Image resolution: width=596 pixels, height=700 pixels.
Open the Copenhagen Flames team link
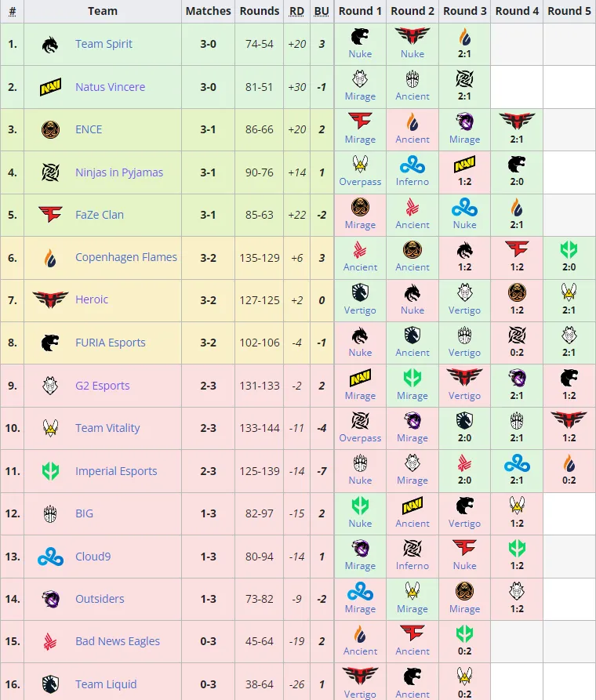coord(126,258)
